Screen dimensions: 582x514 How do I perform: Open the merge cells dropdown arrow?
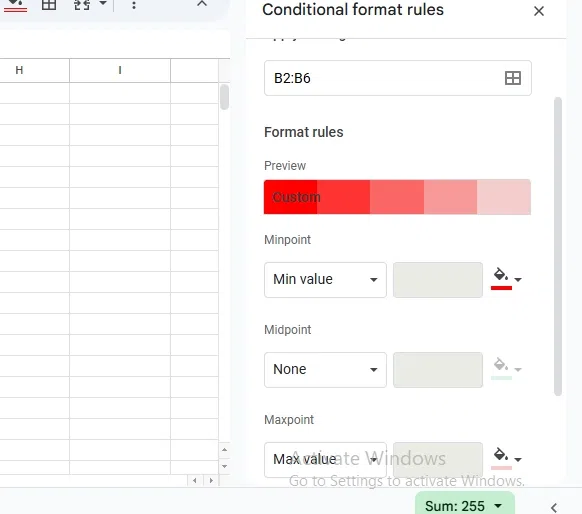[x=103, y=4]
